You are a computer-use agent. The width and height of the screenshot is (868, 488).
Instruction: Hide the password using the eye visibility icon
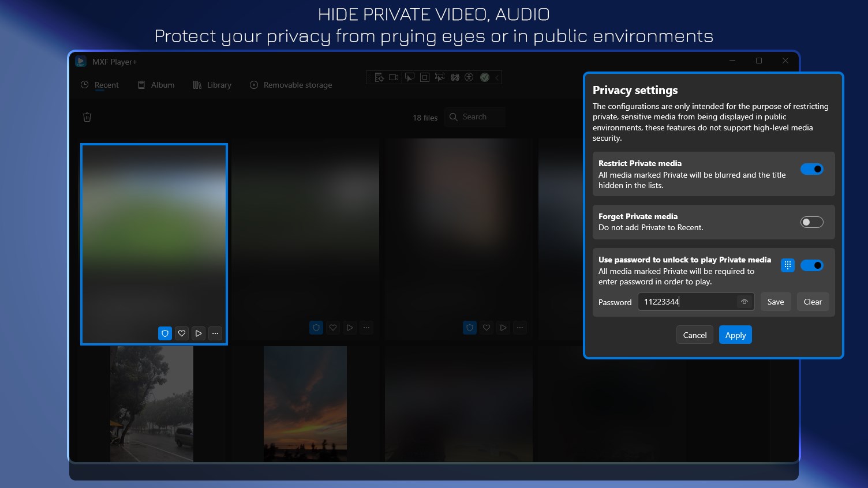[x=744, y=302]
